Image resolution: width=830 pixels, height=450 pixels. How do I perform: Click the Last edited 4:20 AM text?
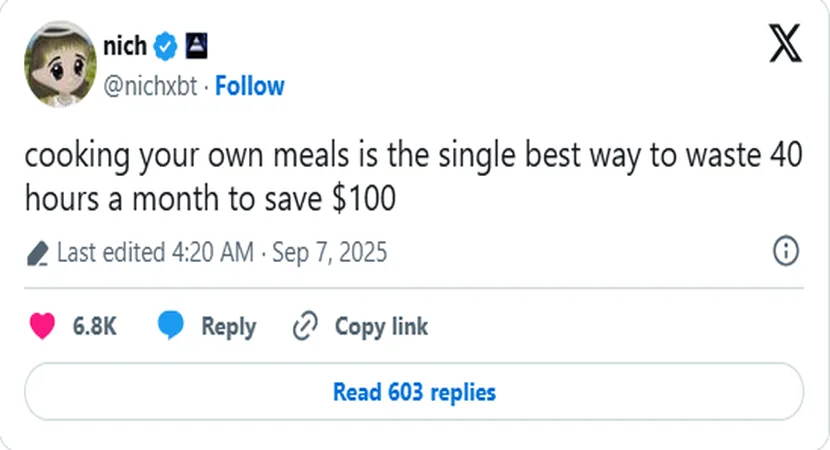click(x=155, y=252)
